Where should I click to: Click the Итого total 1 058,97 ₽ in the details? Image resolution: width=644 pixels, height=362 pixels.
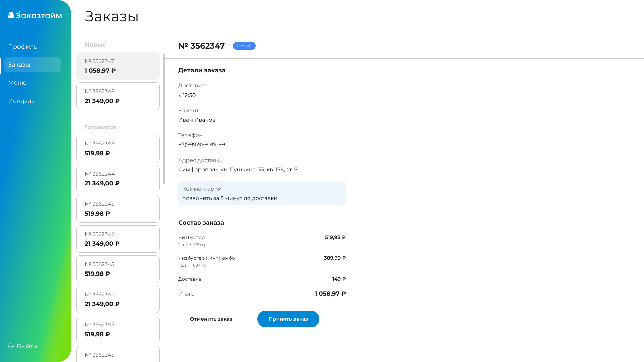pyautogui.click(x=330, y=294)
